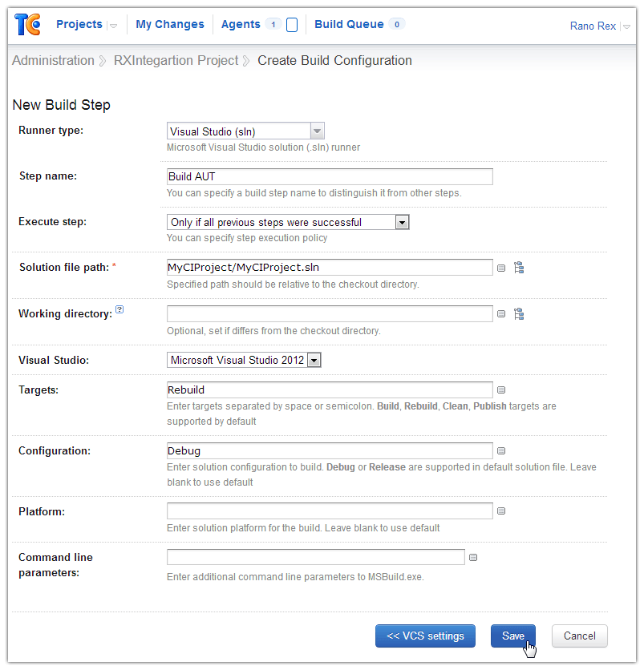Click the TeamCity logo icon
Viewport: 644px width, 670px height.
point(28,24)
